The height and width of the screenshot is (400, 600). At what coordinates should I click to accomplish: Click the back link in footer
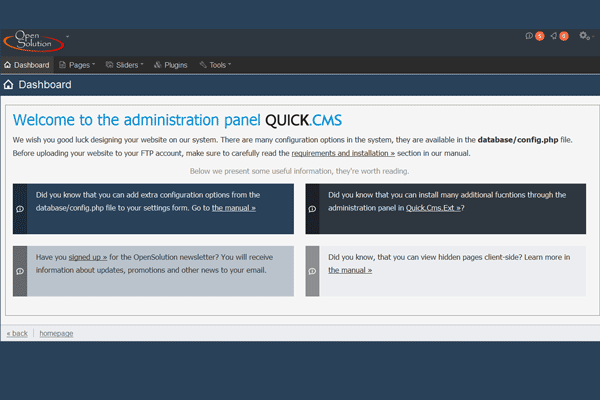[17, 333]
